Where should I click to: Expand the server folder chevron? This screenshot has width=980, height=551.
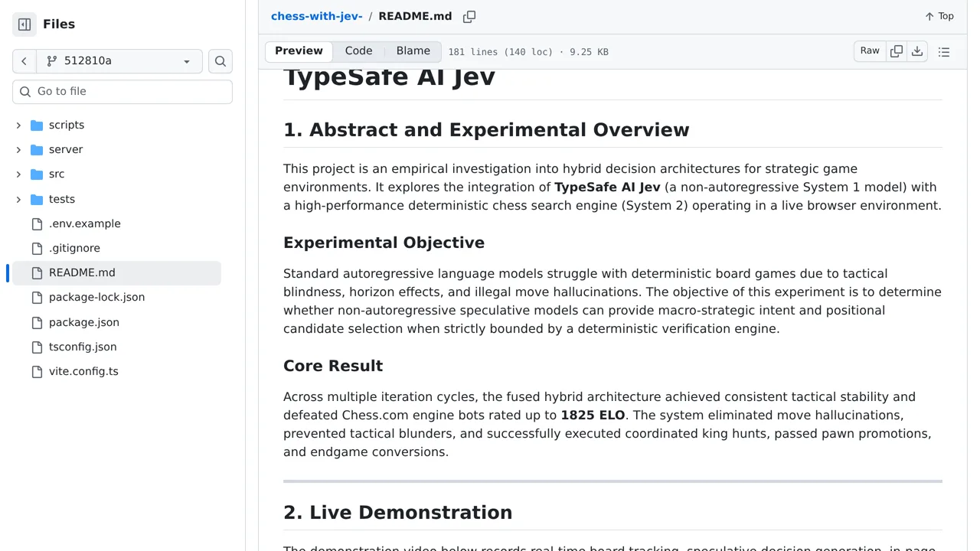(18, 149)
